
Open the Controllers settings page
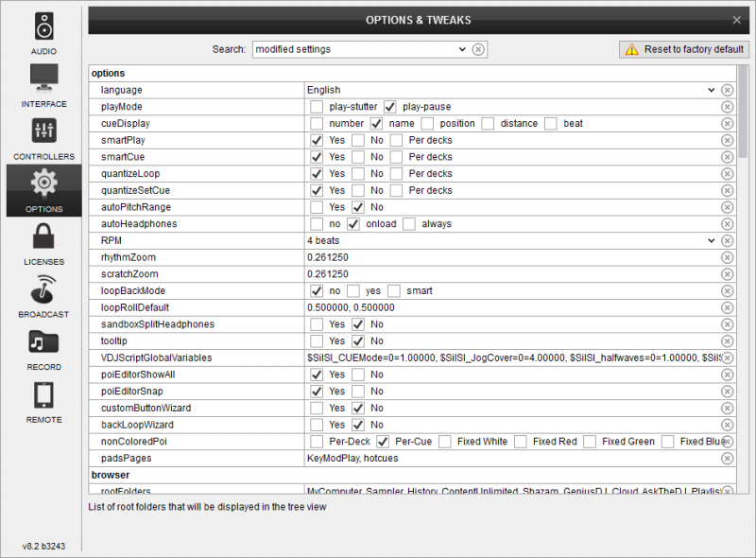[x=43, y=139]
